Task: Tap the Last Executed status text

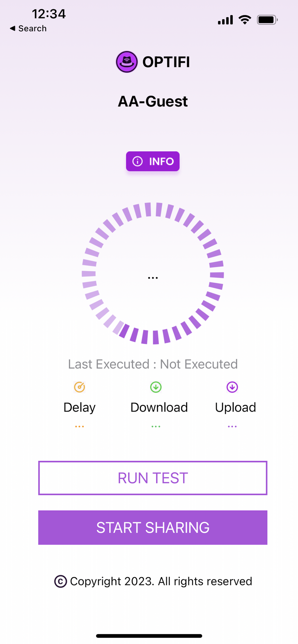Action: [x=153, y=364]
